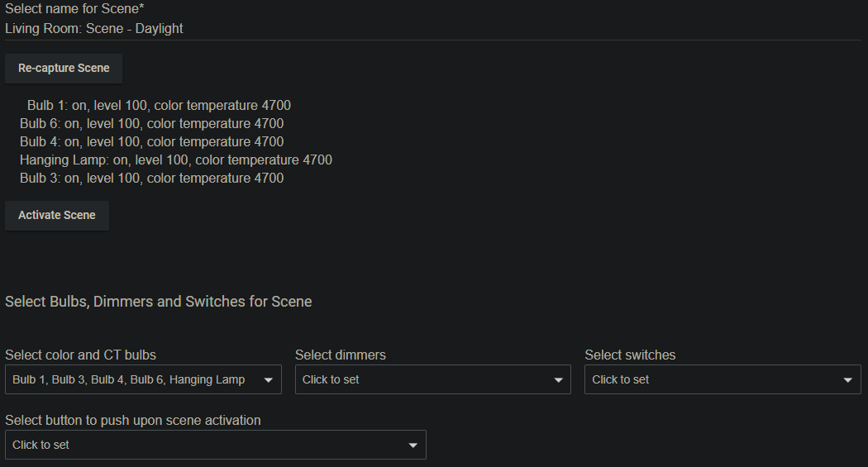The height and width of the screenshot is (467, 868).
Task: Click the Bulb 6 captured state line
Action: (x=151, y=123)
